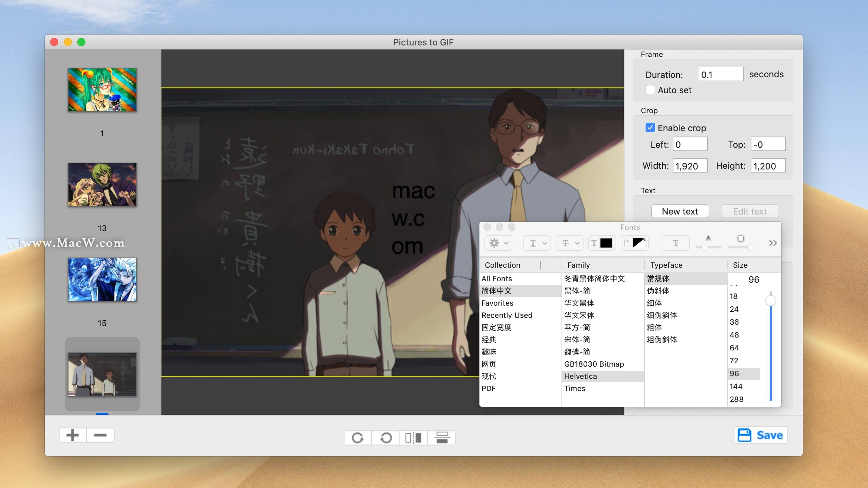Choose font size 144
The image size is (868, 488).
tap(744, 386)
